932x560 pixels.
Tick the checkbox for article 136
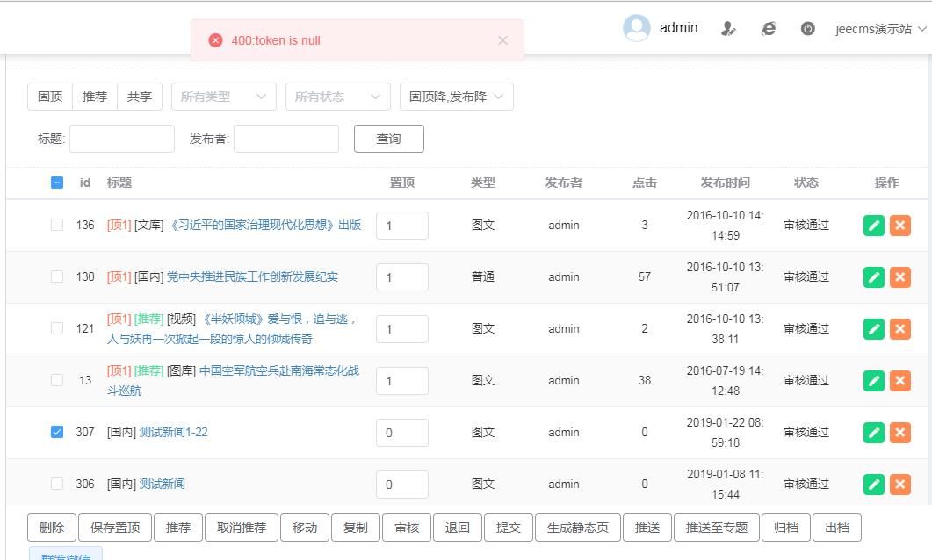pyautogui.click(x=57, y=225)
